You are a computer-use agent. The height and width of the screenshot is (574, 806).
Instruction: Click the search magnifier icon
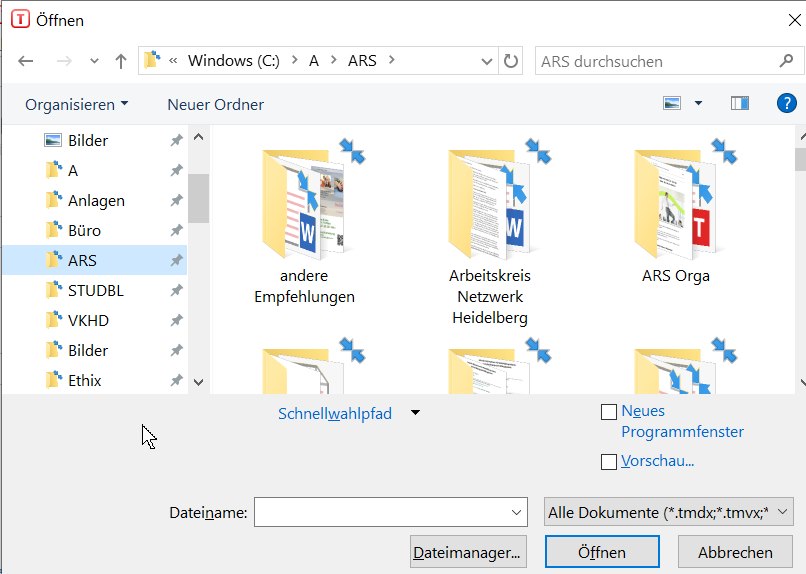coord(786,61)
